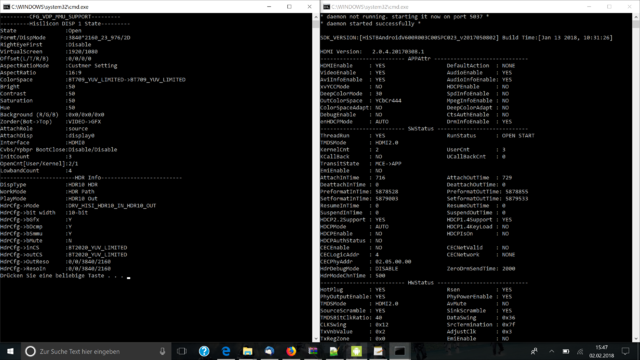This screenshot has height=360, width=640.
Task: Minimize the left cmd window
Action: (269, 7)
